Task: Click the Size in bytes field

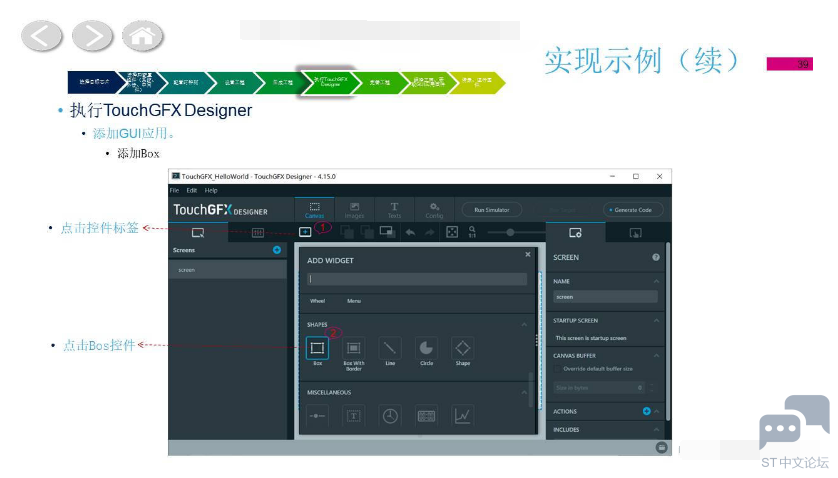Action: click(x=599, y=388)
